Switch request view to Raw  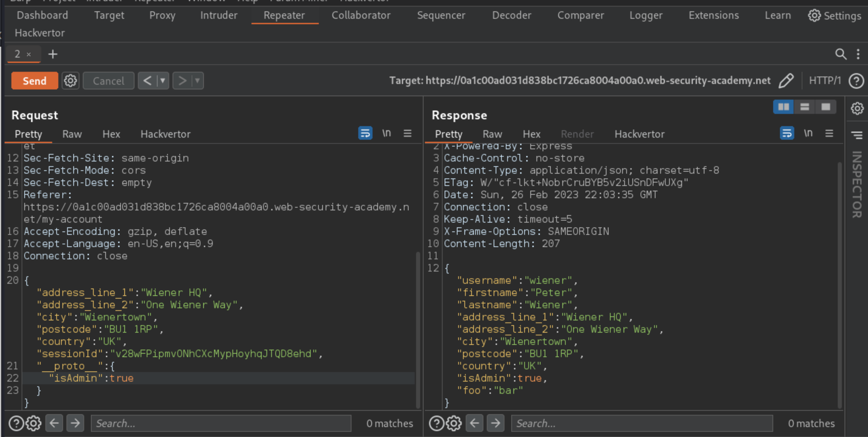(72, 134)
